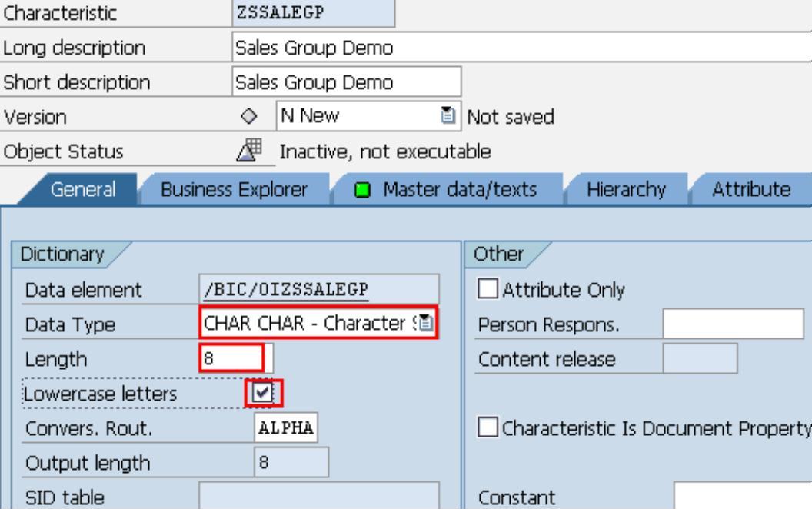This screenshot has height=509, width=812.
Task: Click the Other group header
Action: [x=498, y=254]
